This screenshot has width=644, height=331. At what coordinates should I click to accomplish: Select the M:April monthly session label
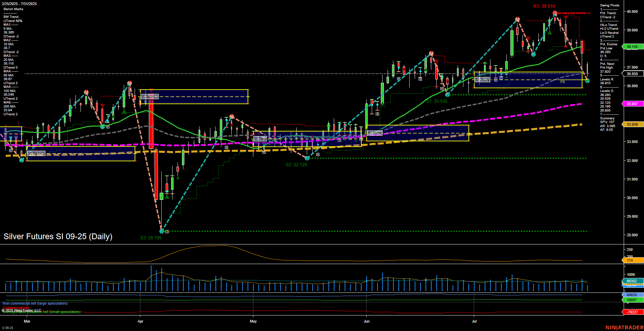pos(149,97)
